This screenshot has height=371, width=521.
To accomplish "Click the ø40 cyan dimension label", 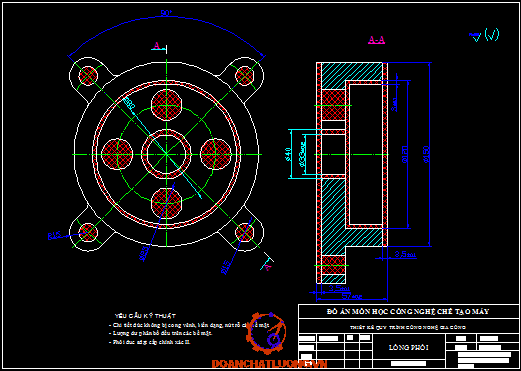I will point(289,154).
